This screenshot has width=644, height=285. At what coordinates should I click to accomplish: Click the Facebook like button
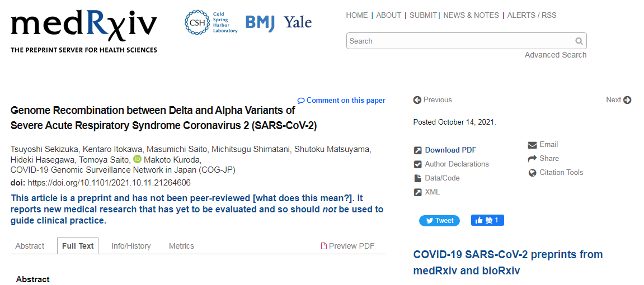[487, 220]
